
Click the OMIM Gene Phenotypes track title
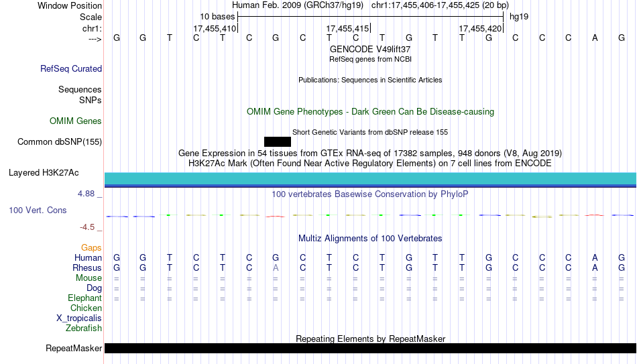coord(371,112)
